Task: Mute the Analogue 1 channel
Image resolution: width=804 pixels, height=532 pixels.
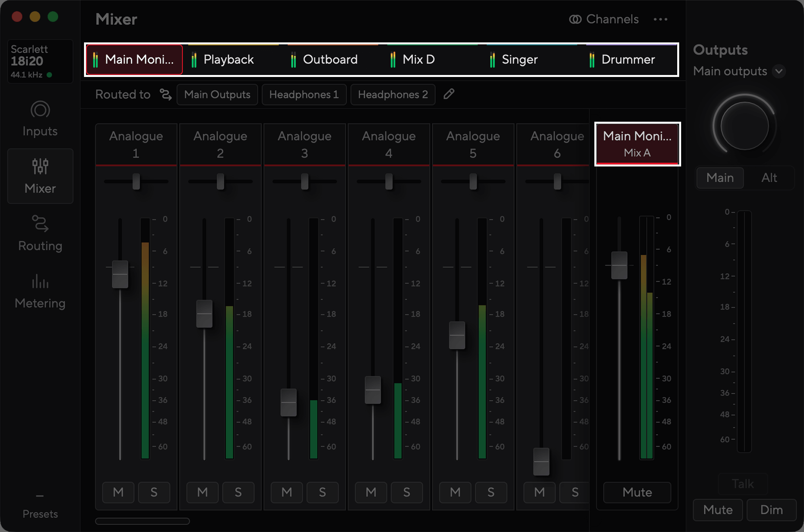Action: coord(118,492)
